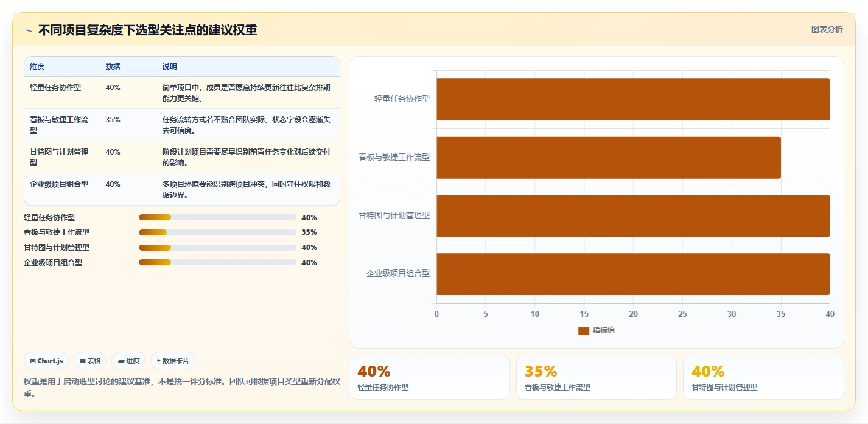868x424 pixels.
Task: Select the title 不同项目复杂度下选型关注点的建议权重
Action: point(148,30)
